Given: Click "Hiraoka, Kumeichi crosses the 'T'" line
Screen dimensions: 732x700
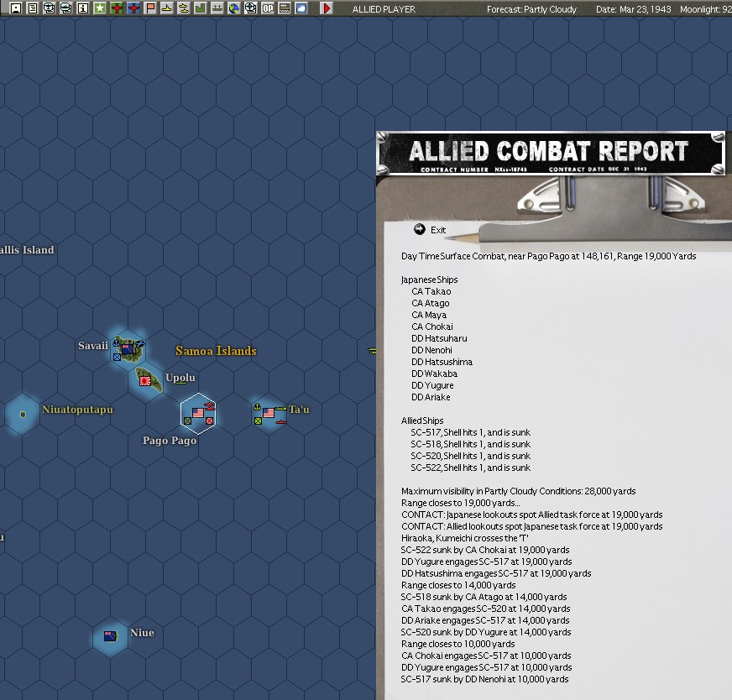Looking at the screenshot, I should pyautogui.click(x=464, y=538).
